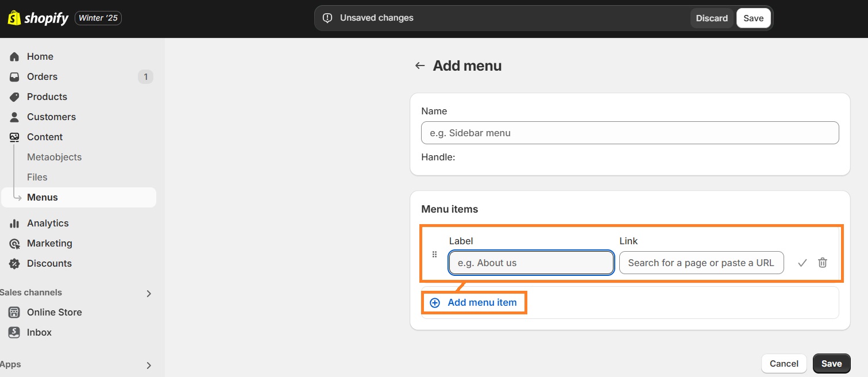Open the Analytics section
The height and width of the screenshot is (377, 868).
pos(48,223)
